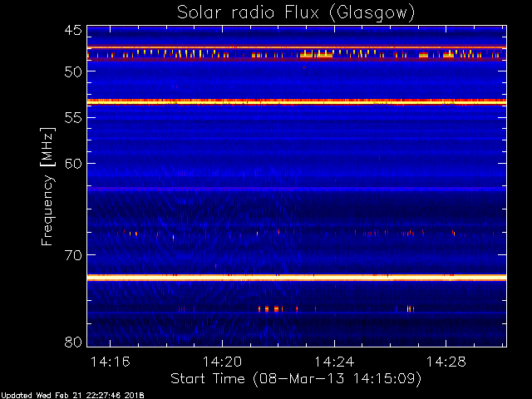
Task: Click the 50 frequency tick label
Action: tap(73, 72)
